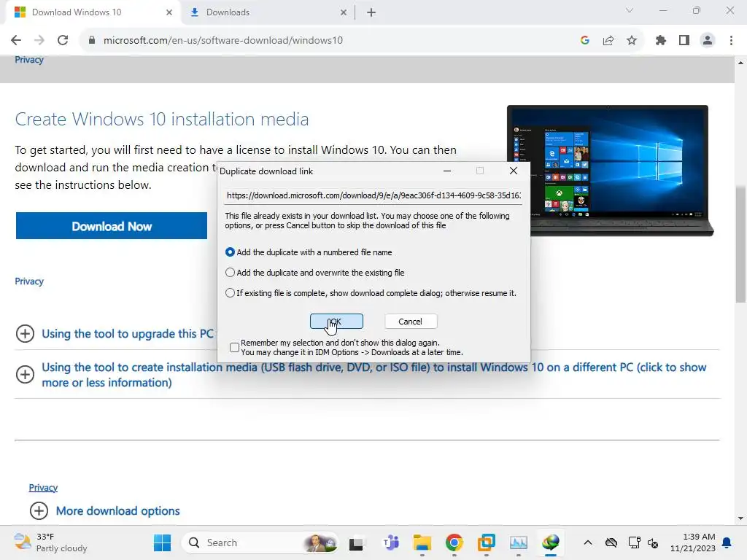Toggle the Chrome side panel icon

pyautogui.click(x=684, y=41)
